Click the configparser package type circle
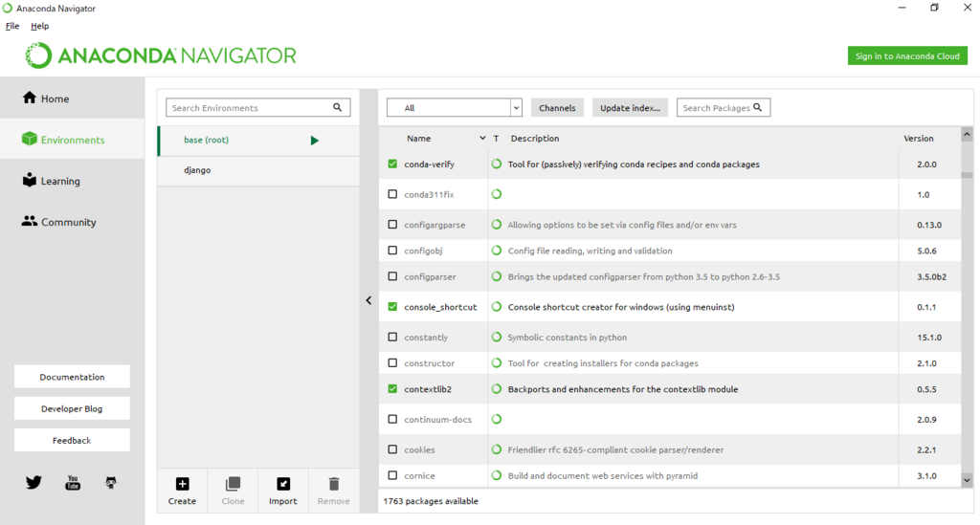Screen dimensions: 980x525 (497, 276)
